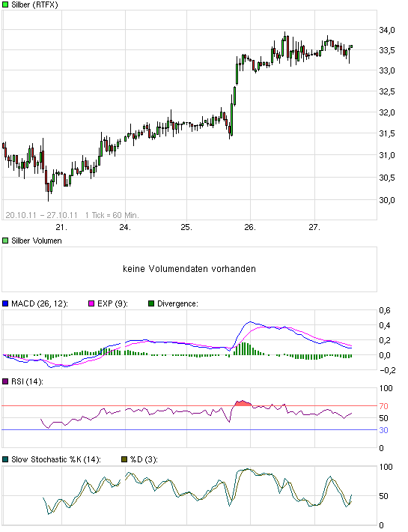Click the MACD '0,4' axis label

tap(385, 325)
